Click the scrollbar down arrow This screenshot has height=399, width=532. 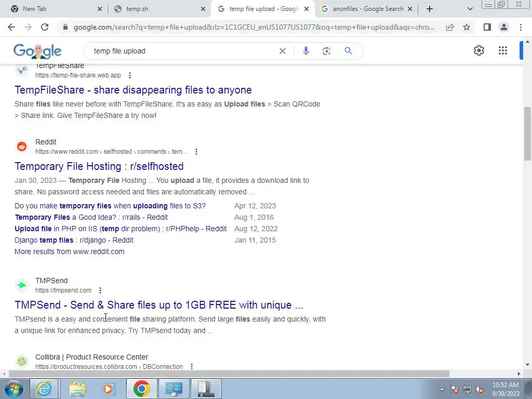click(527, 365)
